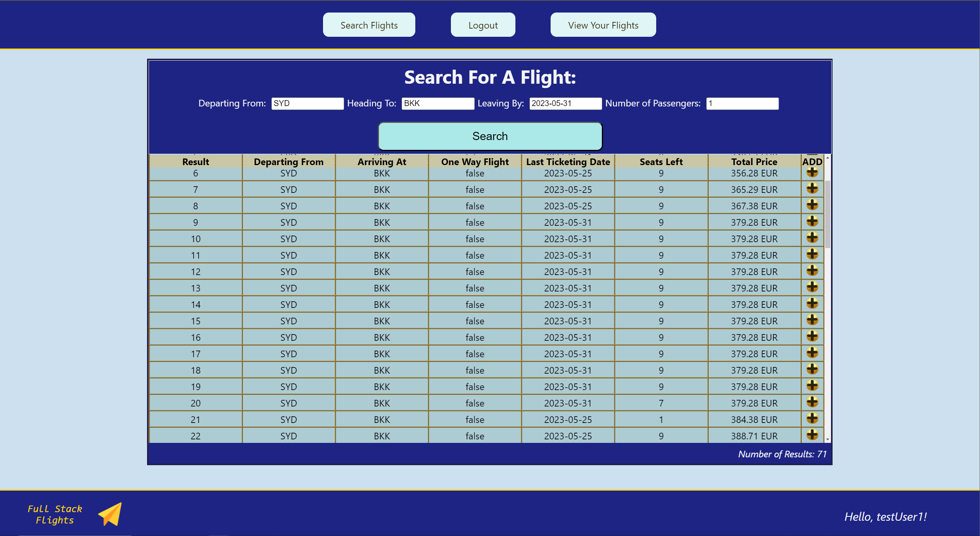
Task: Click the scrollbar up arrow
Action: pos(827,158)
